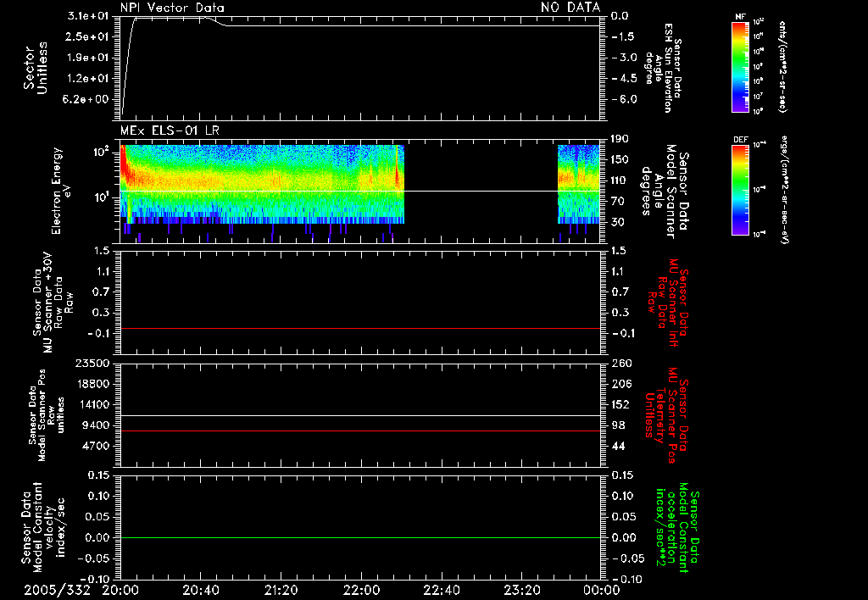The image size is (868, 600).
Task: Click the 44 telemetry tick label
Action: click(618, 446)
